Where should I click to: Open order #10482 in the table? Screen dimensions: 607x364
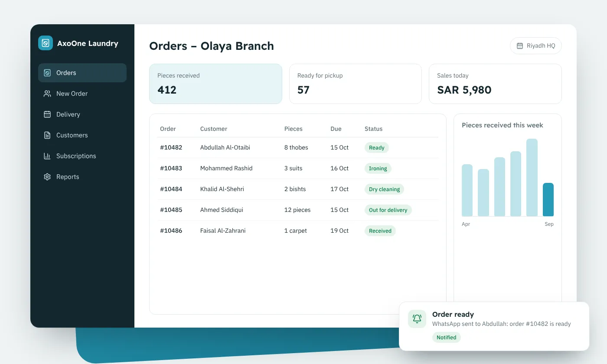tap(298, 147)
